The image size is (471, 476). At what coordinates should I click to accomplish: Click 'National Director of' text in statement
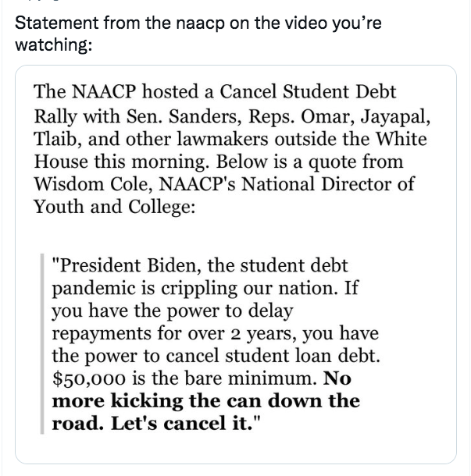pos(327,184)
